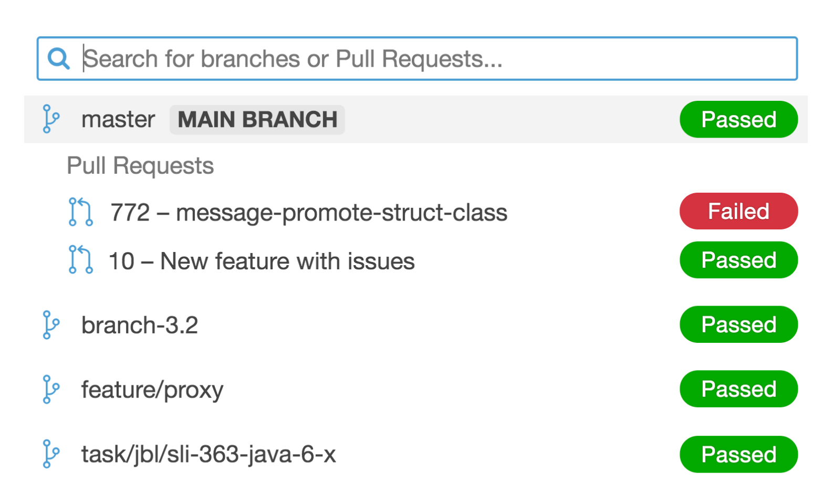
Task: Select the branch-3.2 branch
Action: pyautogui.click(x=140, y=324)
